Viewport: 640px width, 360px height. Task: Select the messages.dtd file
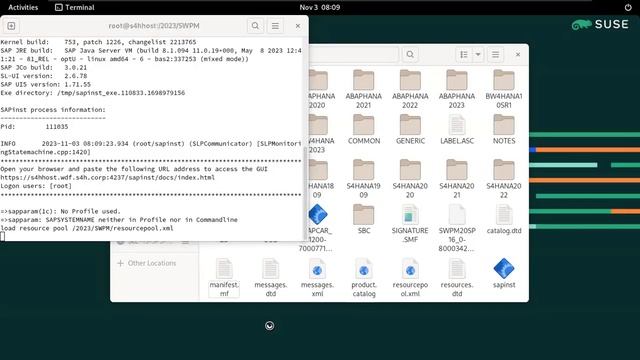point(271,278)
